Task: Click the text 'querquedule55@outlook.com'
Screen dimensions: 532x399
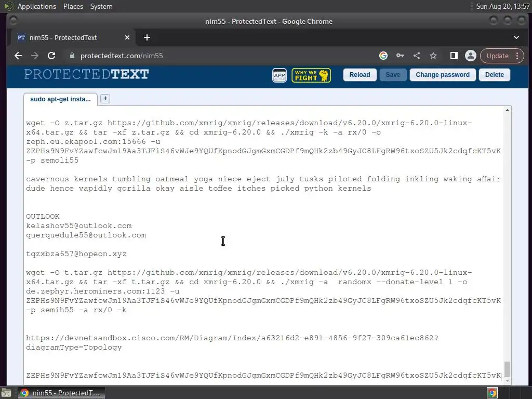Action: [86, 235]
